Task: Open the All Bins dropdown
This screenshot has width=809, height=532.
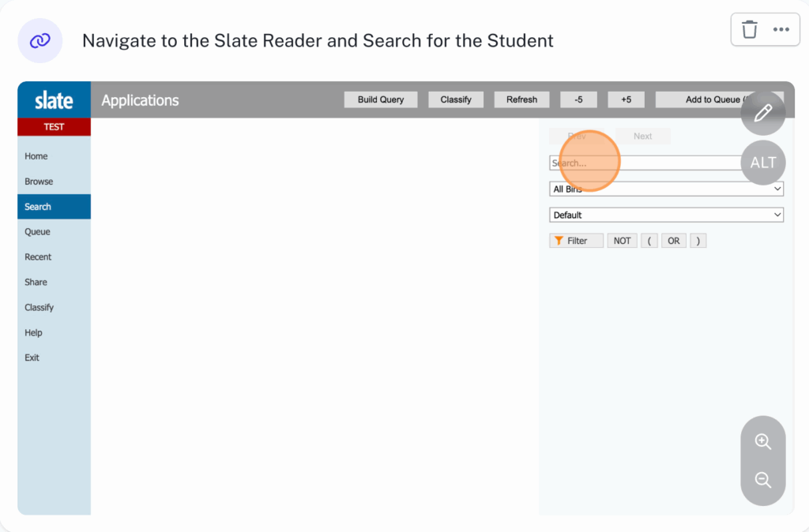Action: pos(666,189)
